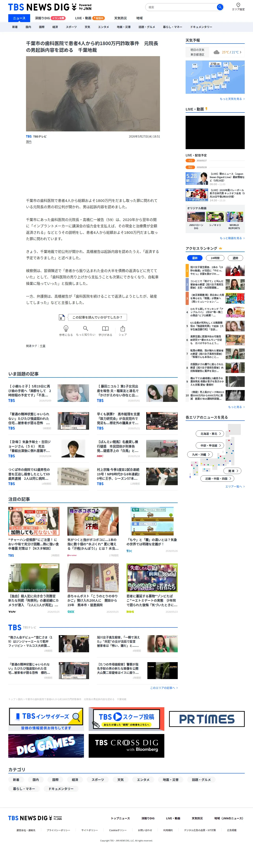Click the スポーツ pill in the カテゴリ section
253x868 pixels.
coord(98,780)
